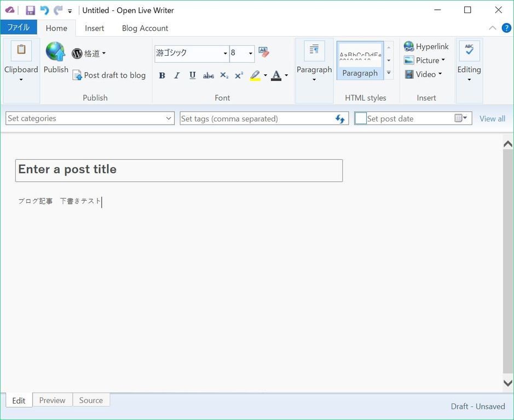Toggle Superscript formatting
514x420 pixels.
[239, 75]
